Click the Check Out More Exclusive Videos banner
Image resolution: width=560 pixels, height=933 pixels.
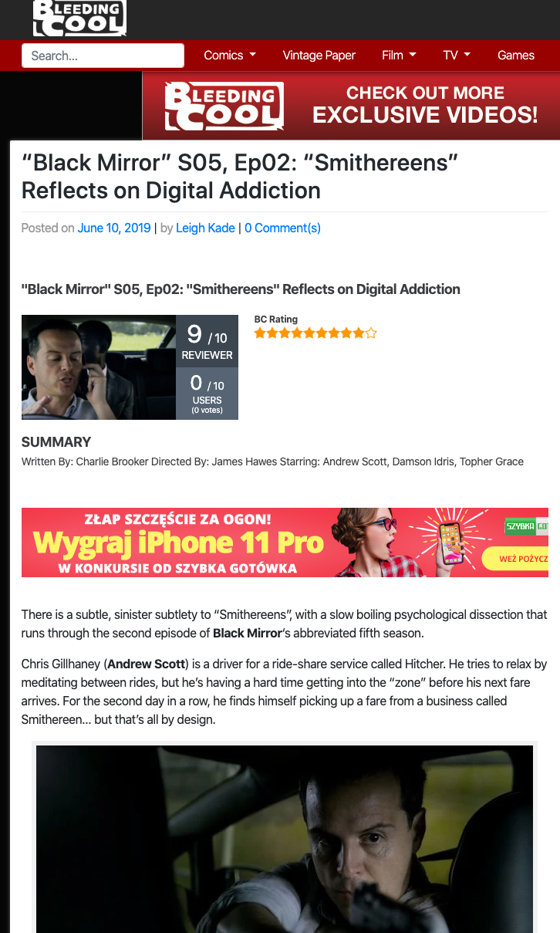click(351, 106)
